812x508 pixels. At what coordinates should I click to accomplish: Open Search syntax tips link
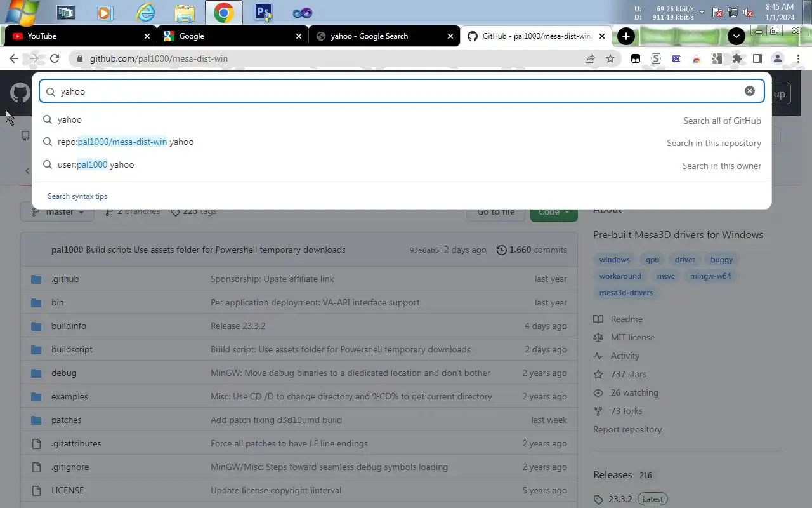77,196
